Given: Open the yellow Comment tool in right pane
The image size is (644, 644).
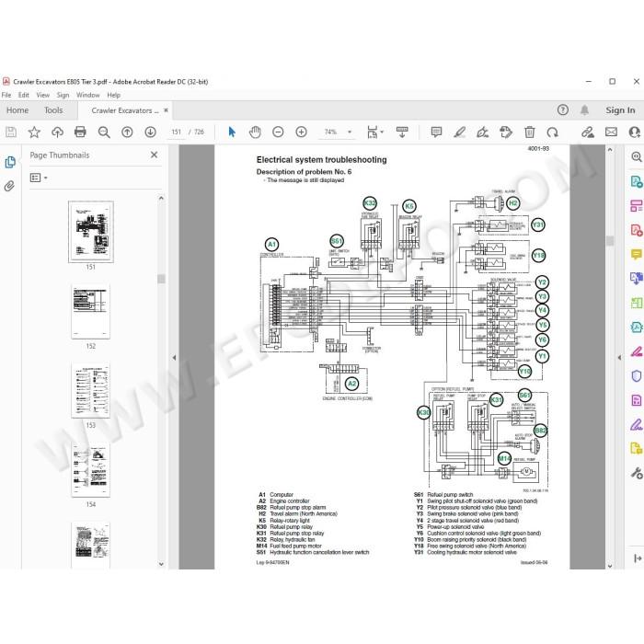Looking at the screenshot, I should click(637, 254).
